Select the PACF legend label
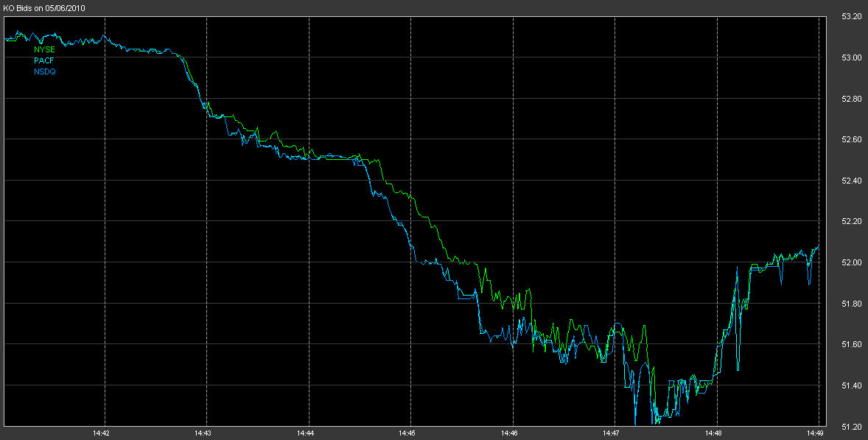The image size is (868, 440). 43,61
